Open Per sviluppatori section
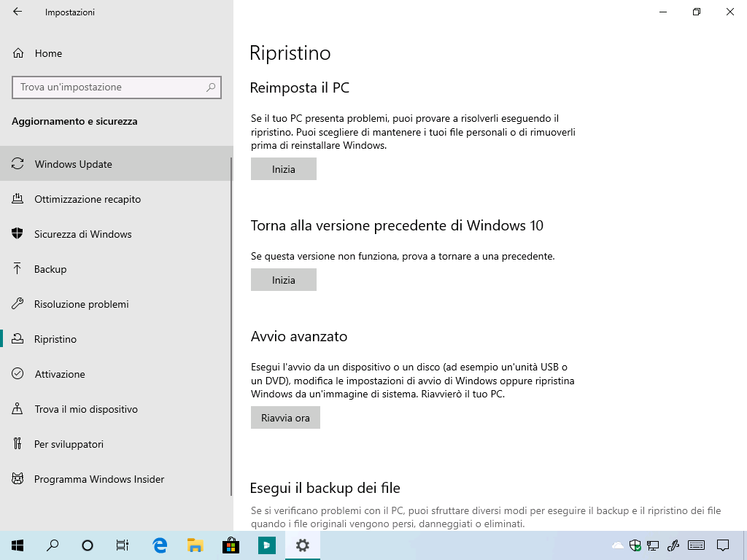 [115, 444]
